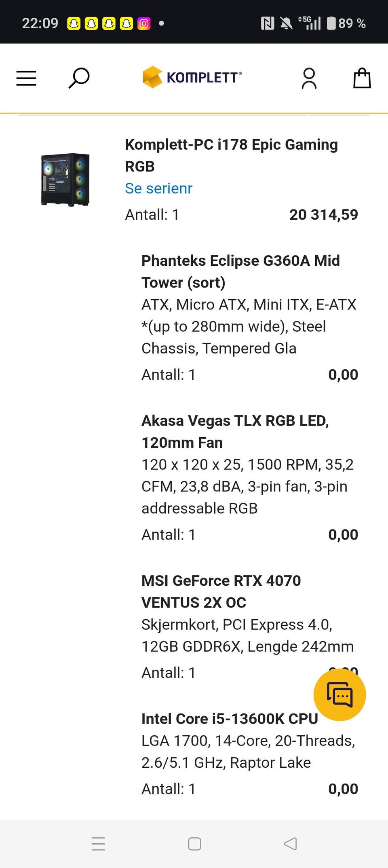The image size is (388, 868).
Task: Open the yellow chat support bubble
Action: [x=339, y=695]
